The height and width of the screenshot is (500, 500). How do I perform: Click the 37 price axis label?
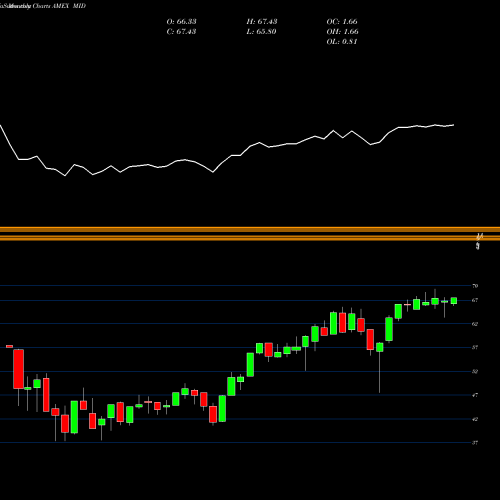(x=475, y=443)
